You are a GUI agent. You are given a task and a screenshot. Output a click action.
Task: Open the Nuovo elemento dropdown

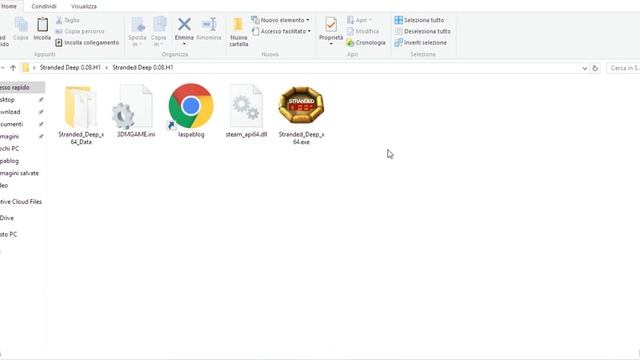point(280,20)
